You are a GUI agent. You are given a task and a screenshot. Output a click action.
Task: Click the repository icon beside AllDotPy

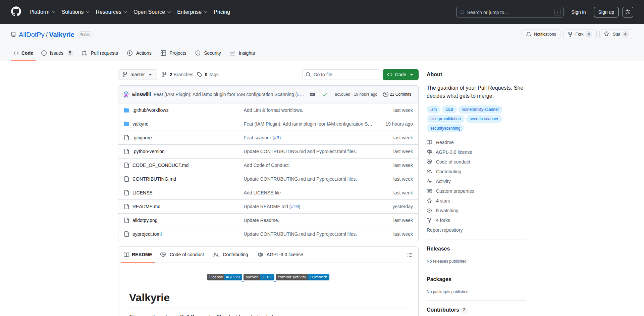[x=13, y=35]
